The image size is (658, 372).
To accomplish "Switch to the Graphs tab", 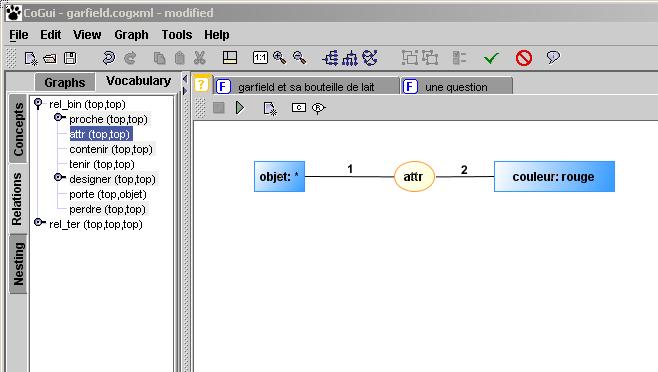I will 65,83.
